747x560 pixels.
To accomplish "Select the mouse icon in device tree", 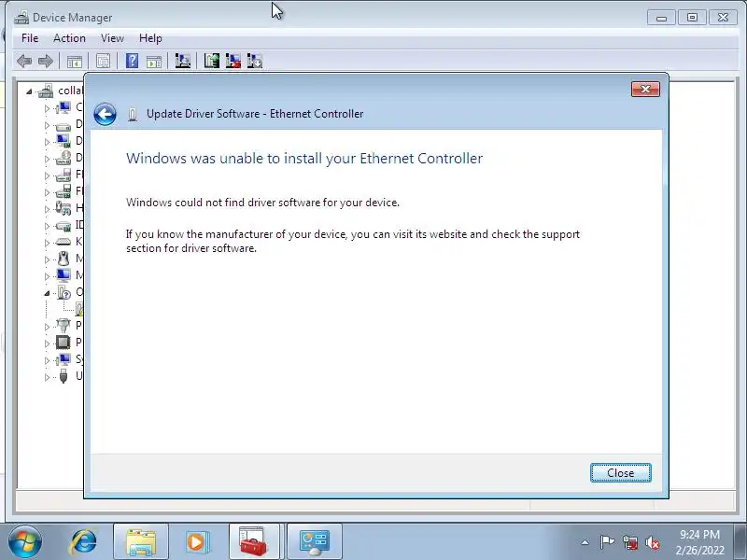I will point(63,259).
